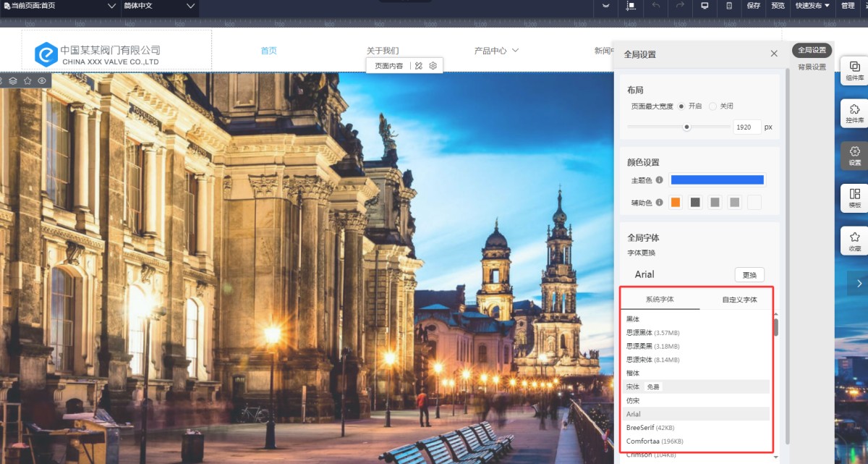The width and height of the screenshot is (868, 464).
Task: Select 开启 for page max width
Action: 681,106
